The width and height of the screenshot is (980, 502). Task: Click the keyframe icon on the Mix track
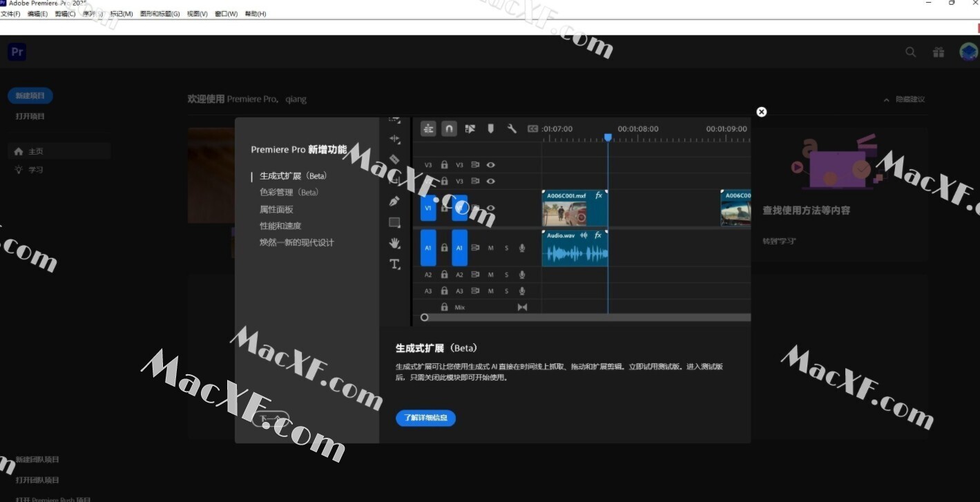522,307
